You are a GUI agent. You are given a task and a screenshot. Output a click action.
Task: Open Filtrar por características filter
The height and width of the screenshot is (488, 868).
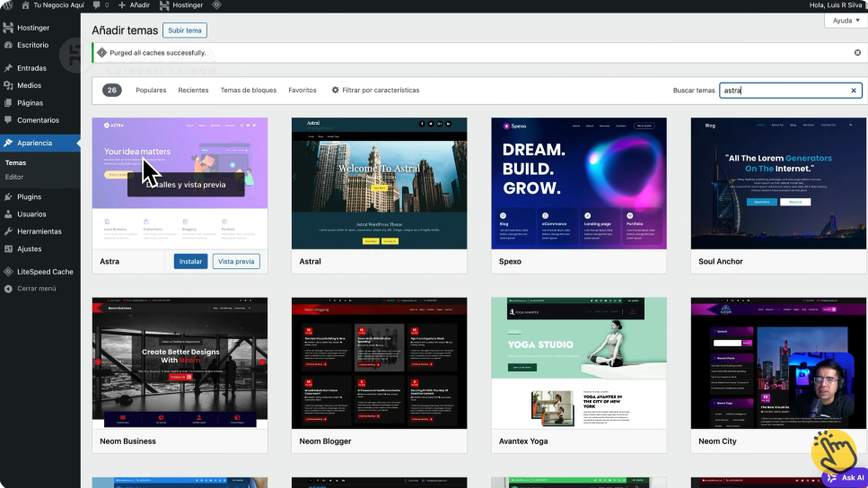(x=375, y=91)
